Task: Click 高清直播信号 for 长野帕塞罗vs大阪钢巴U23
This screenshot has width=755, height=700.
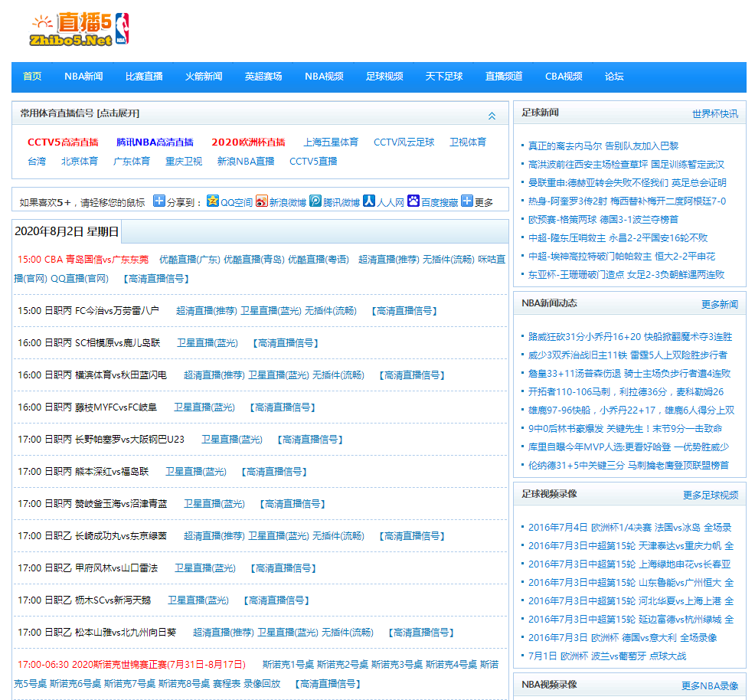Action: (x=310, y=440)
